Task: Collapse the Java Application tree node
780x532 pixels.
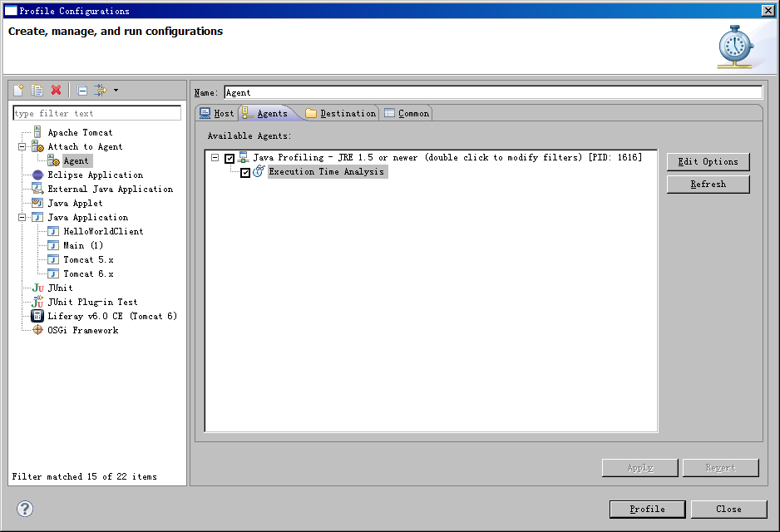Action: click(22, 217)
